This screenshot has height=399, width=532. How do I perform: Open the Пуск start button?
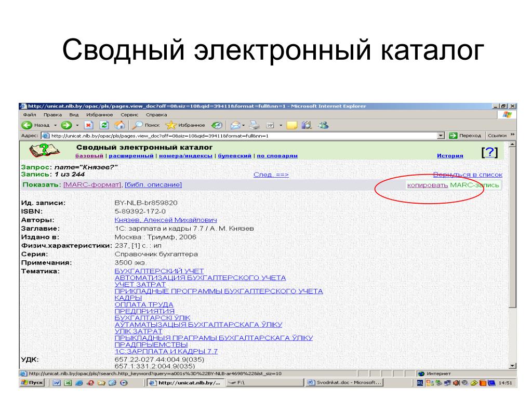click(x=32, y=382)
